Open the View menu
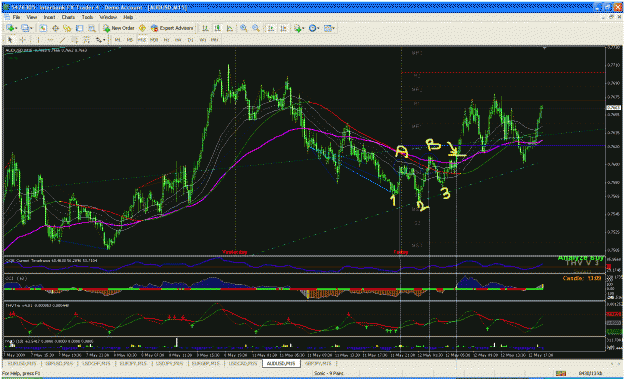The image size is (625, 379). click(x=31, y=18)
